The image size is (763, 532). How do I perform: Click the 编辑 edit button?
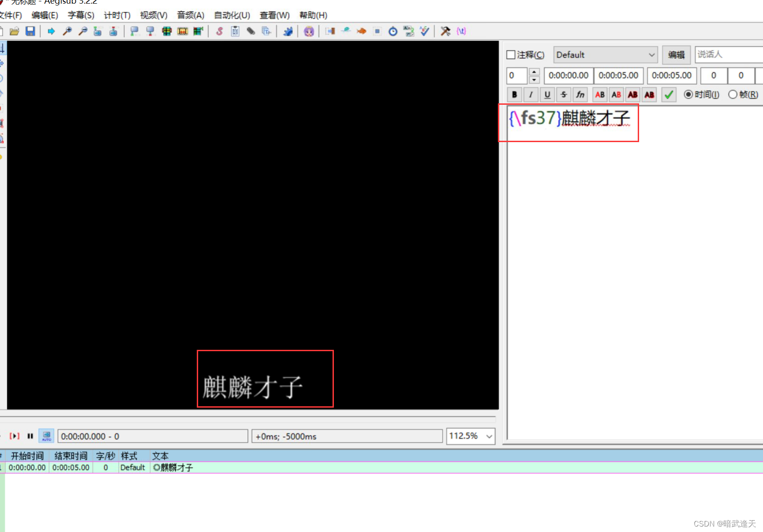coord(676,55)
